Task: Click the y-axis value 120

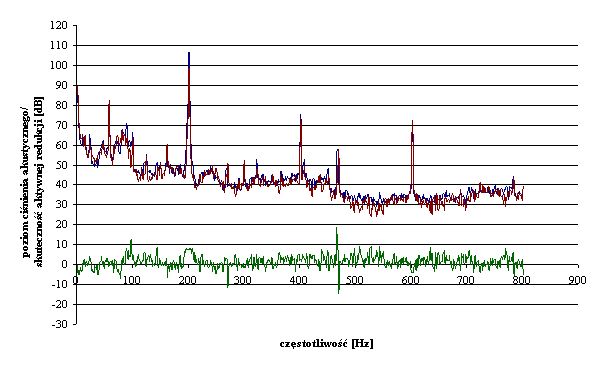Action: click(x=59, y=25)
